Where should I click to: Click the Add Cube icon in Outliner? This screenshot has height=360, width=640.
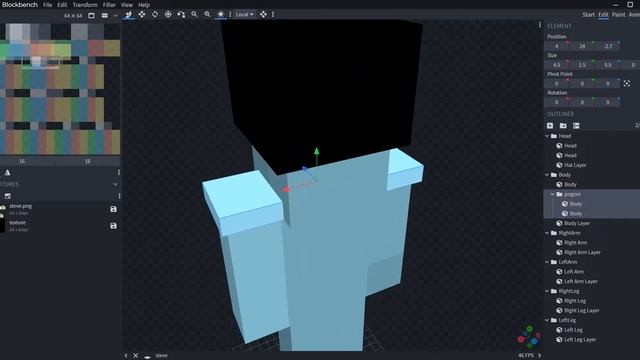point(550,126)
